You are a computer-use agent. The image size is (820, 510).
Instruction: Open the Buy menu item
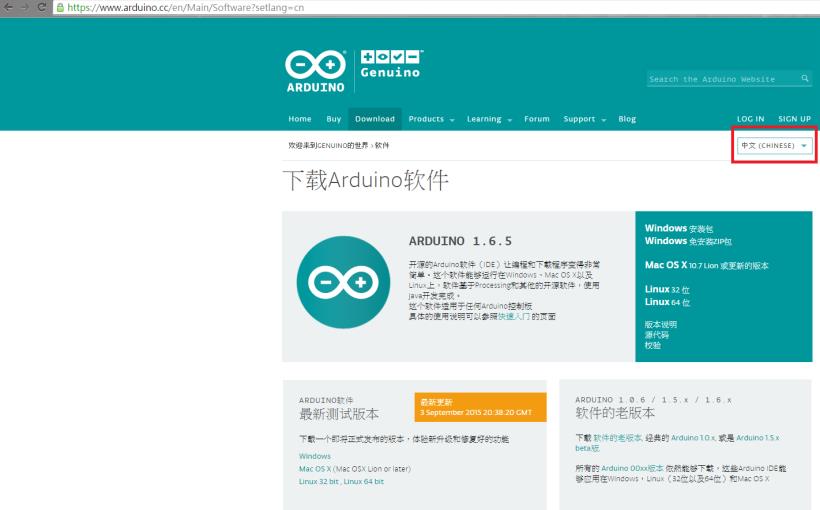[334, 119]
